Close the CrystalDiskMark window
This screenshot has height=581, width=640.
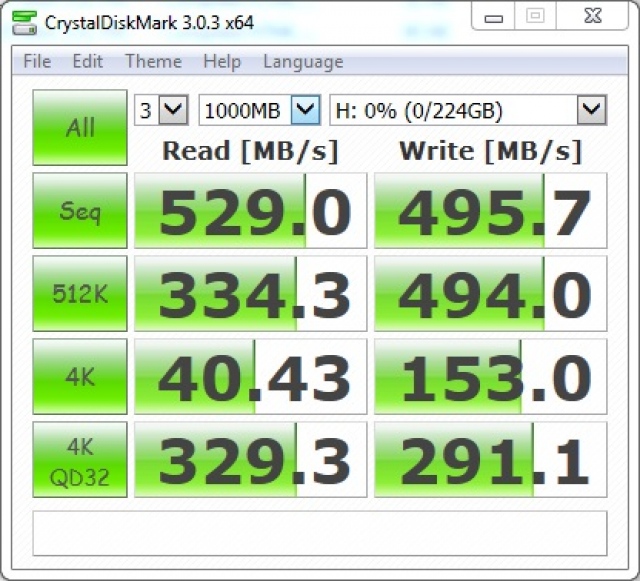point(592,16)
